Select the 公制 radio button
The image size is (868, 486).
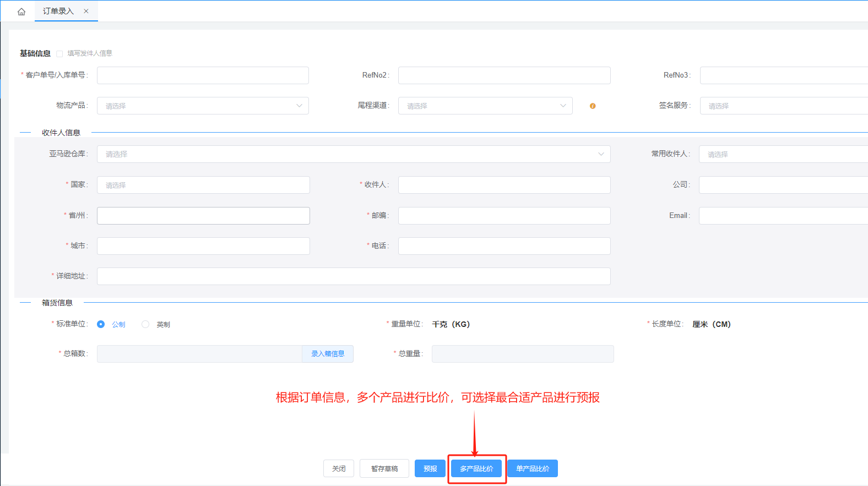(x=101, y=324)
